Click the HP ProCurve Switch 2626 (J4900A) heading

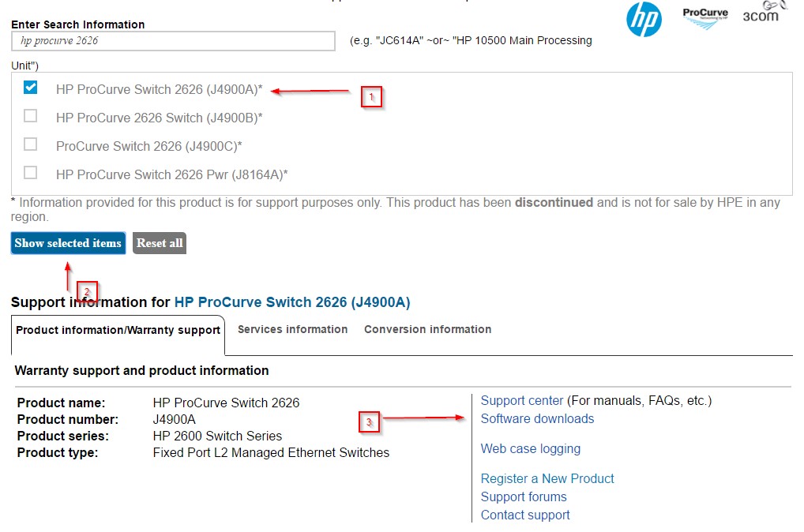point(292,302)
